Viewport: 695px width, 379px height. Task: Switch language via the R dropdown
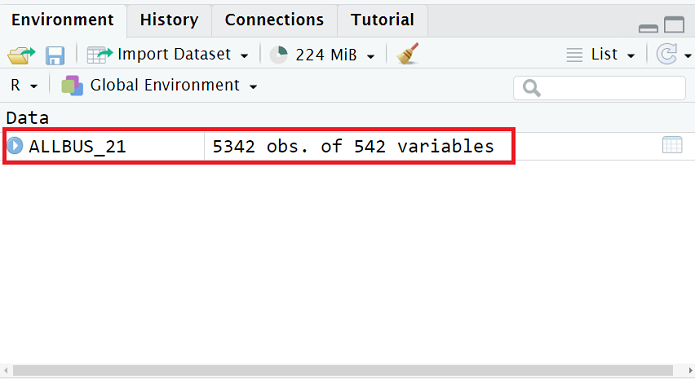24,85
